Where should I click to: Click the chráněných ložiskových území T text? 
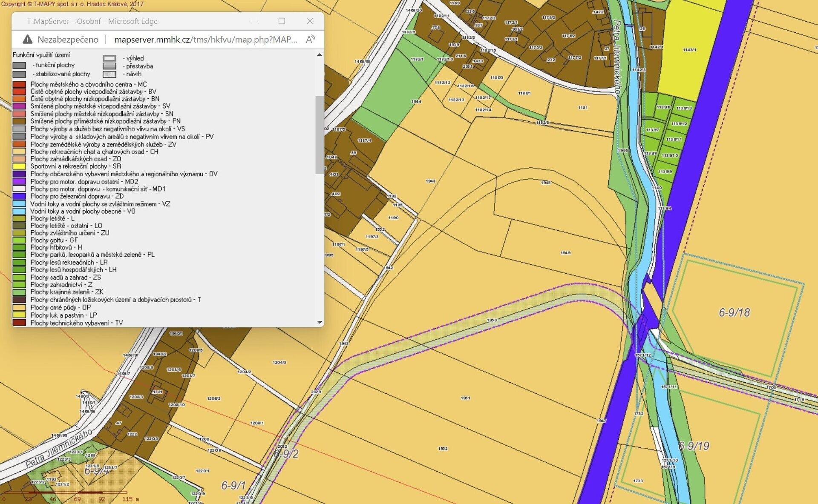[x=115, y=300]
